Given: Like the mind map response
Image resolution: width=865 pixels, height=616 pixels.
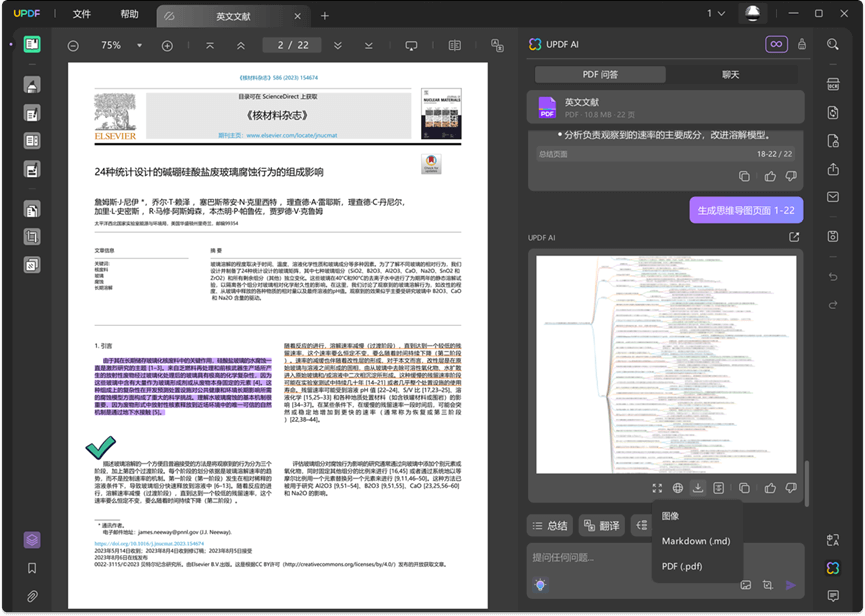Looking at the screenshot, I should (770, 488).
